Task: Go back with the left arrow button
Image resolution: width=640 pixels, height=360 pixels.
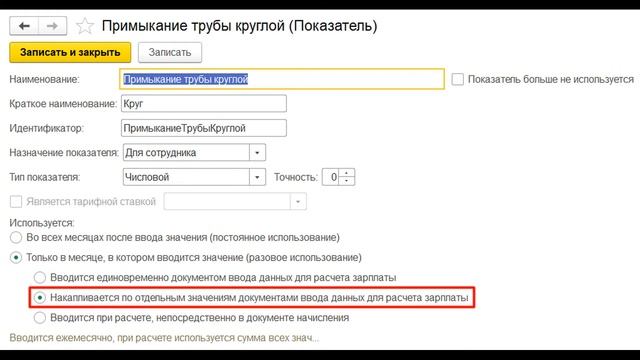Action: pyautogui.click(x=24, y=26)
